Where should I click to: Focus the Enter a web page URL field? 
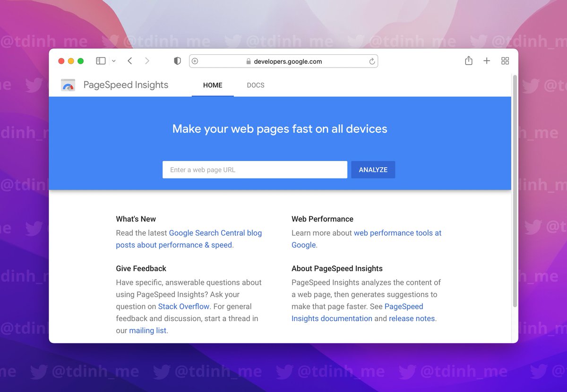[255, 170]
